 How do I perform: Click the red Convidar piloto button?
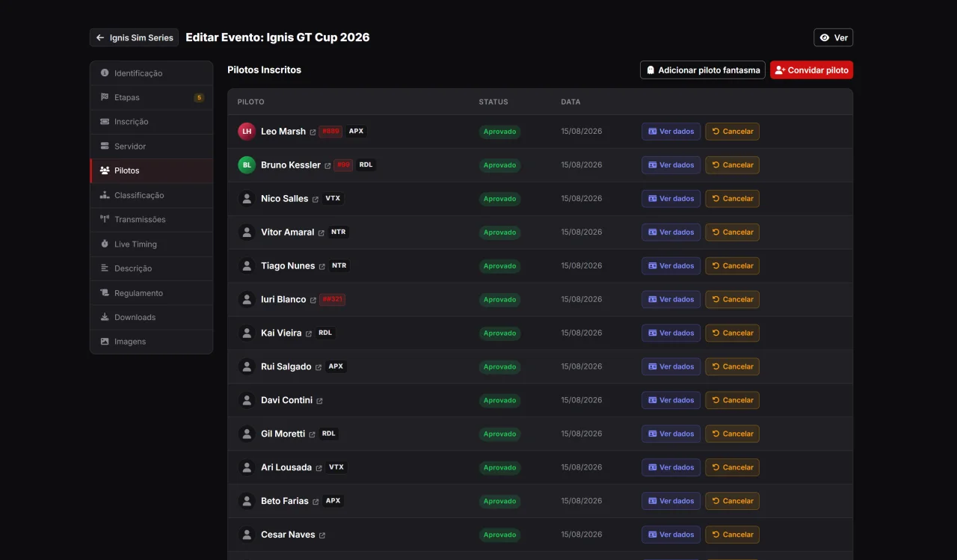pyautogui.click(x=811, y=70)
